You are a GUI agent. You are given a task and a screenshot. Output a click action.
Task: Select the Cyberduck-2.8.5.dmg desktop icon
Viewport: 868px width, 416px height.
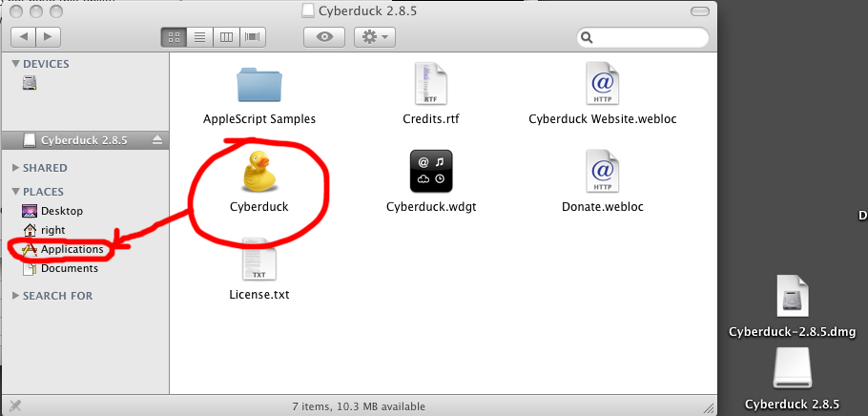coord(792,297)
